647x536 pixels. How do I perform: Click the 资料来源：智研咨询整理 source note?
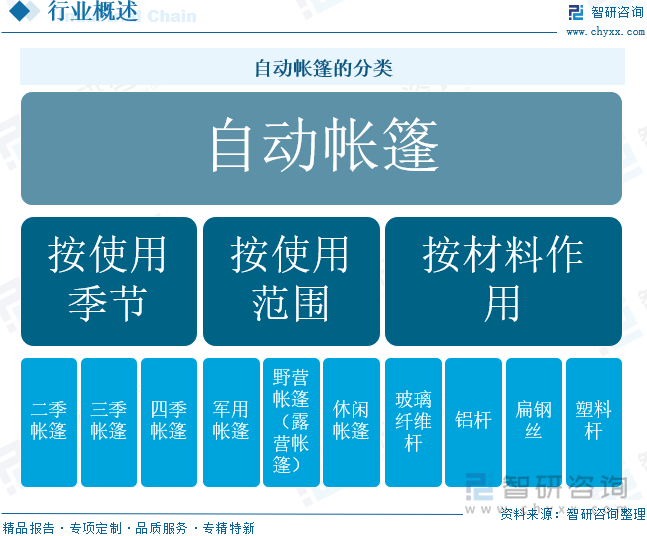[573, 514]
